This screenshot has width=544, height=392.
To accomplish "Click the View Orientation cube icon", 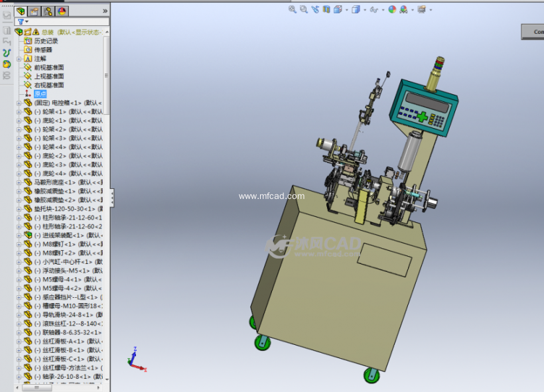I will point(338,10).
